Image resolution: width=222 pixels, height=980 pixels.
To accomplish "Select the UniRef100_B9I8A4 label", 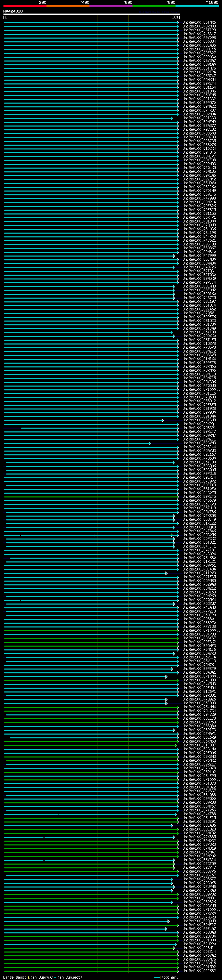I will 199,416.
